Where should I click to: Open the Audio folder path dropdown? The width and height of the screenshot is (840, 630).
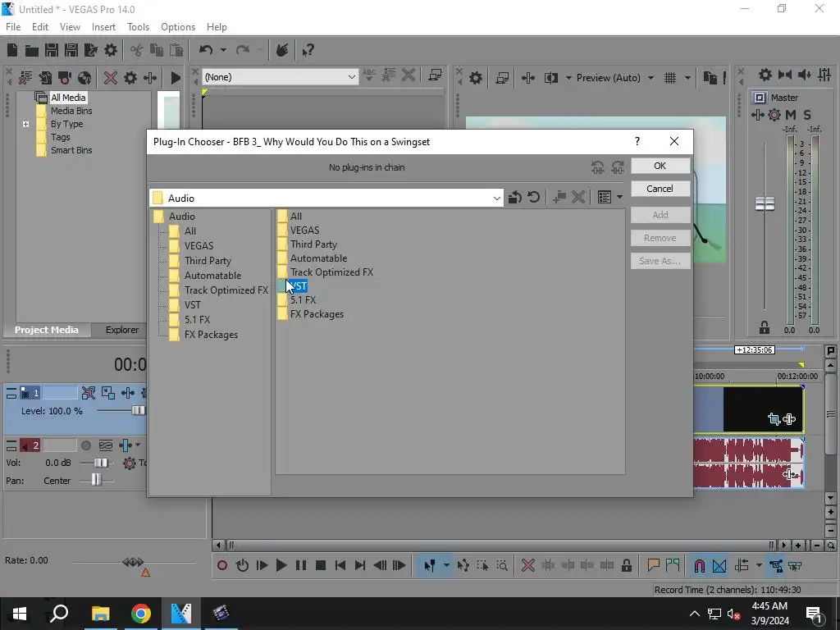click(496, 199)
